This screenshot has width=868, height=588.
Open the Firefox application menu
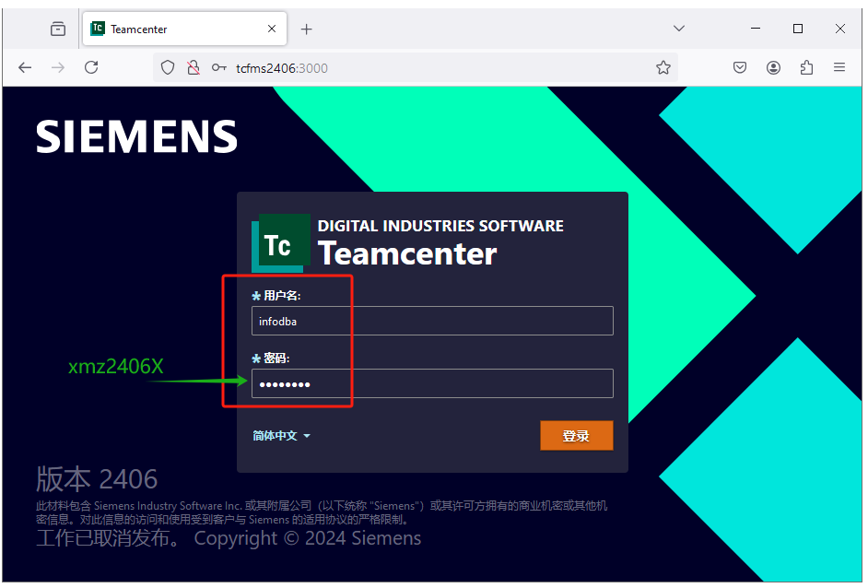(x=839, y=67)
